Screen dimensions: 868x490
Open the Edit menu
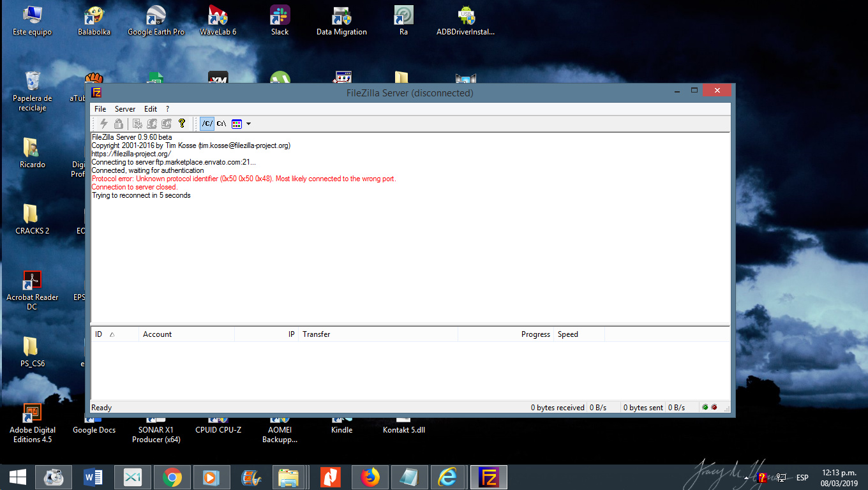(151, 109)
